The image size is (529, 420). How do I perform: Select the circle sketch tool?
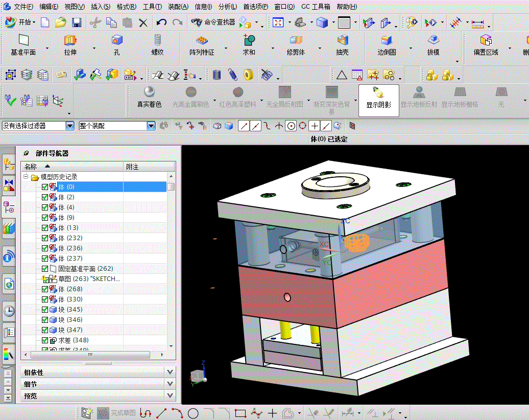tap(193, 413)
